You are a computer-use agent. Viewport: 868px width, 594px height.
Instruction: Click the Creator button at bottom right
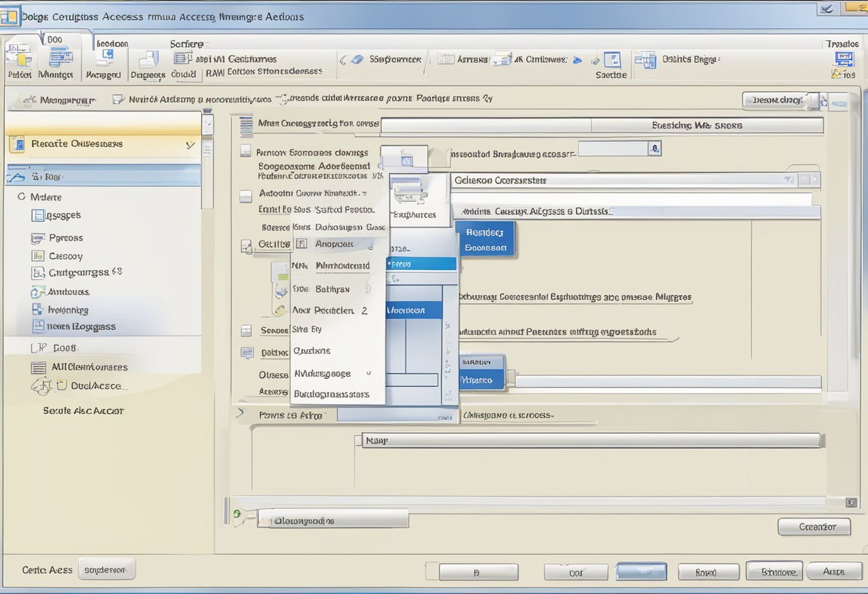click(x=814, y=526)
